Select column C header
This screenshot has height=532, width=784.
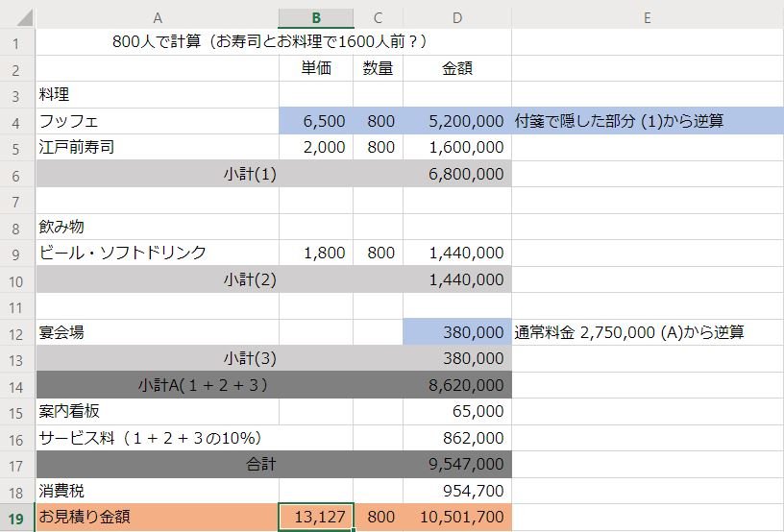pyautogui.click(x=378, y=18)
